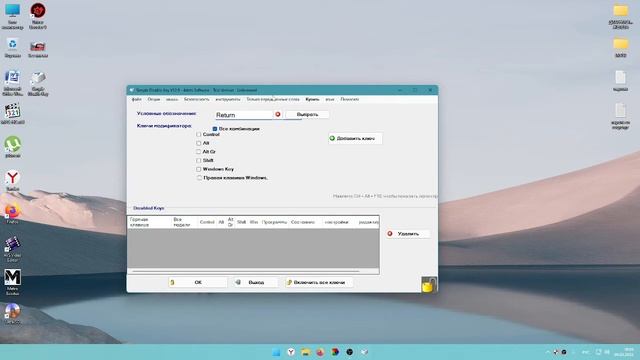The image size is (640, 360).
Task: Click the taskbar clock and date
Action: (x=625, y=352)
